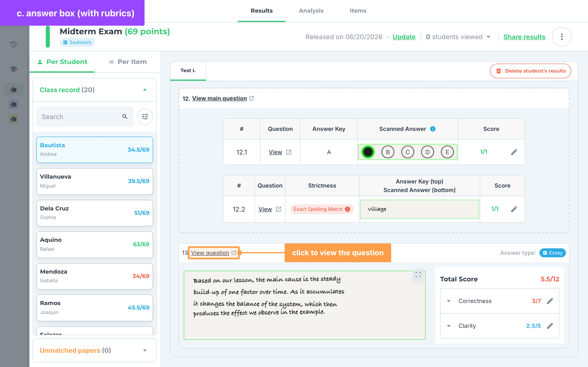Screen dimensions: 588x367
Task: Select bubble B in scanned answer
Action: [x=388, y=152]
